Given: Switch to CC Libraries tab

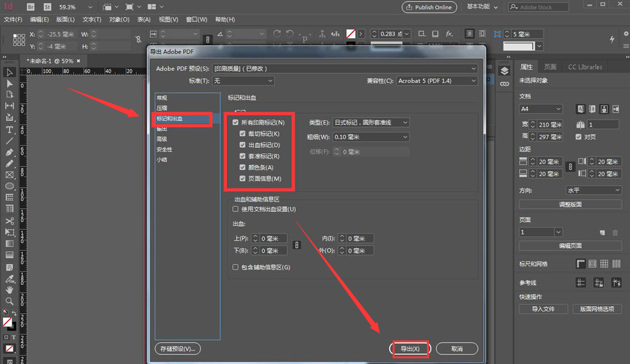Looking at the screenshot, I should 585,67.
